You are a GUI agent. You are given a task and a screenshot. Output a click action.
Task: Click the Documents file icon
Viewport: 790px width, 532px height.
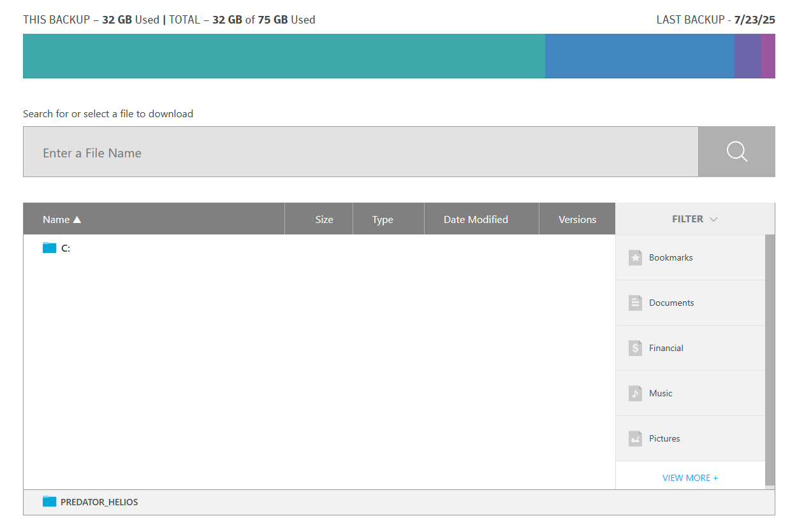(x=635, y=303)
